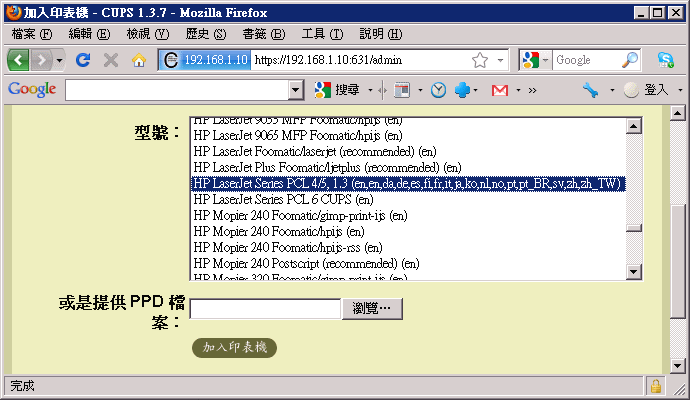Screen dimensions: 690x400
Task: Open the 說明 (H) menu
Action: (381, 34)
